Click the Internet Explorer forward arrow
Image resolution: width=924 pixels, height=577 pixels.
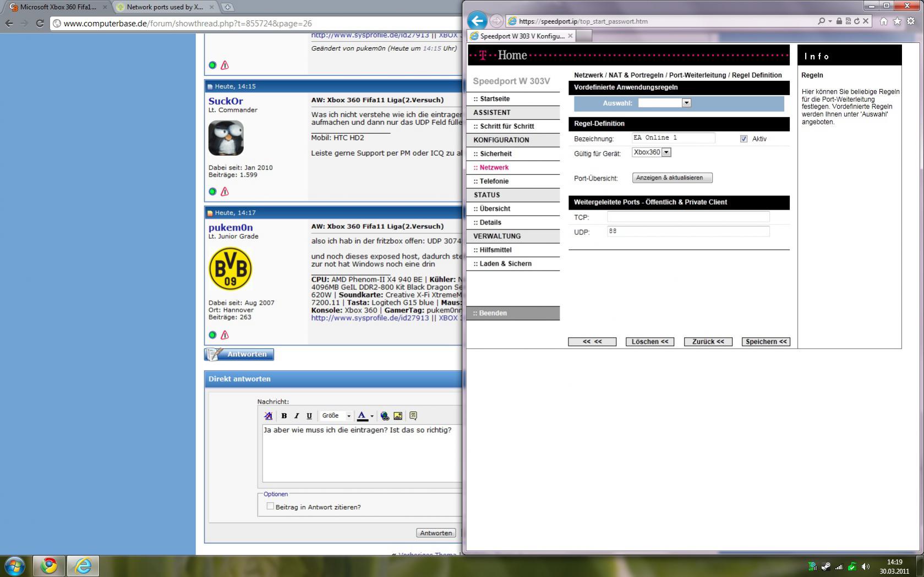[x=496, y=21]
